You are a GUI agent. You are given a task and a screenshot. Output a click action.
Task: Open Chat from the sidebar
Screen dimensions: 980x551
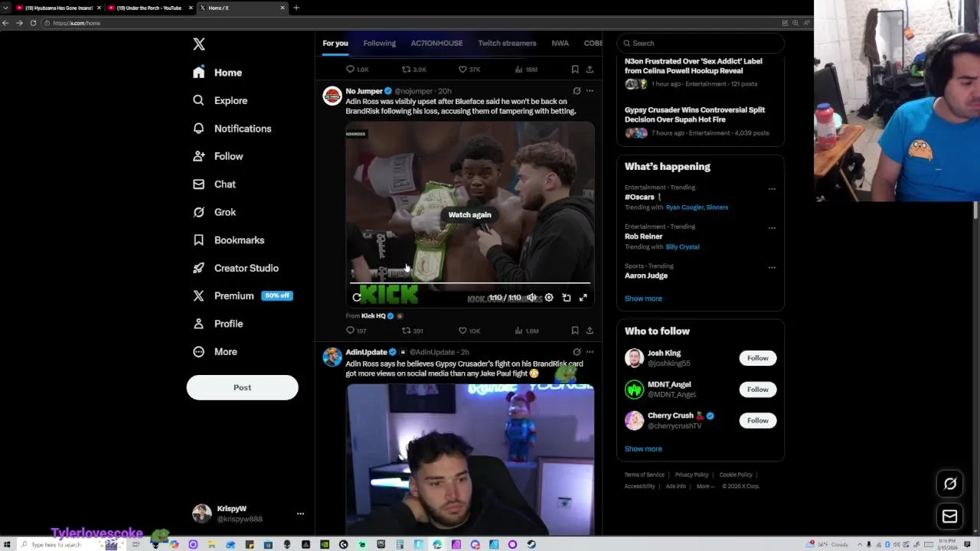(x=214, y=184)
